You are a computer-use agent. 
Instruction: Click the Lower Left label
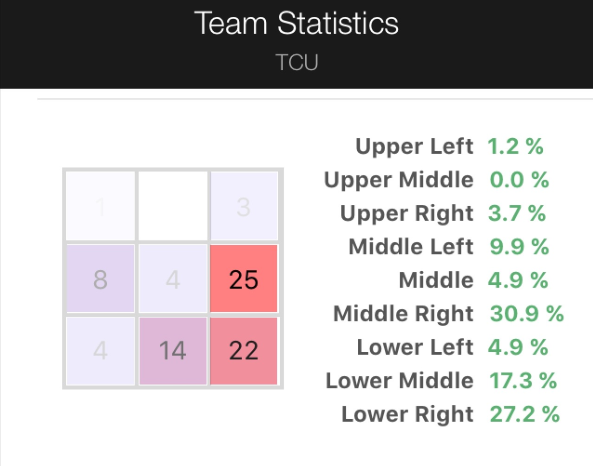pyautogui.click(x=415, y=347)
